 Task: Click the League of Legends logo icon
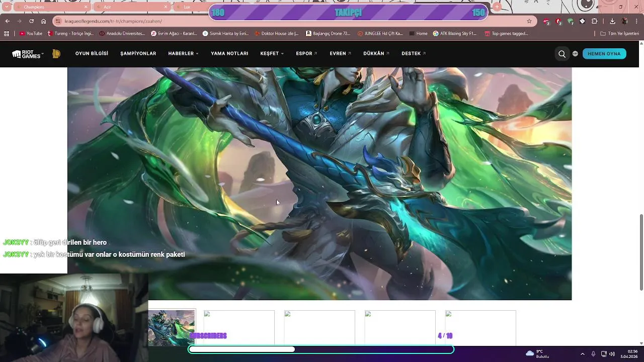[x=56, y=54]
